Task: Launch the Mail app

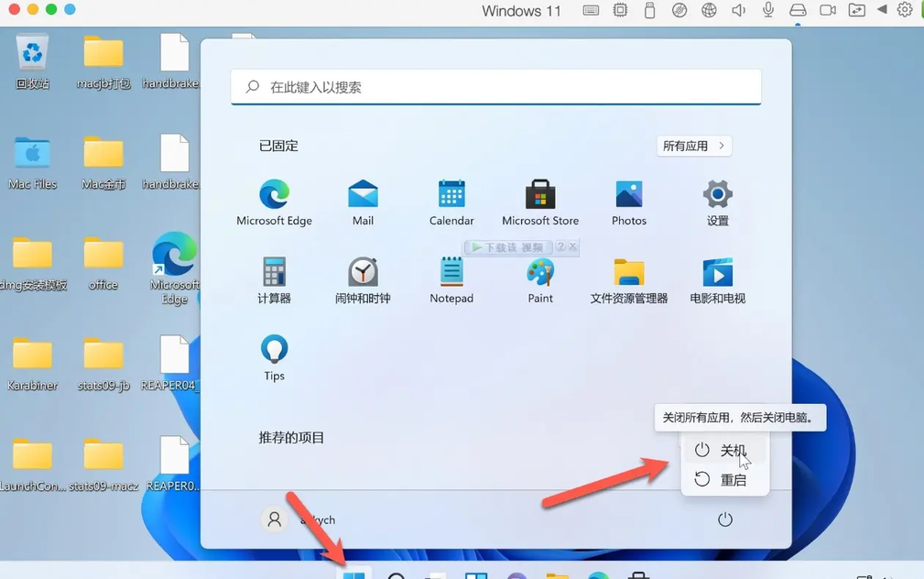Action: (x=363, y=202)
